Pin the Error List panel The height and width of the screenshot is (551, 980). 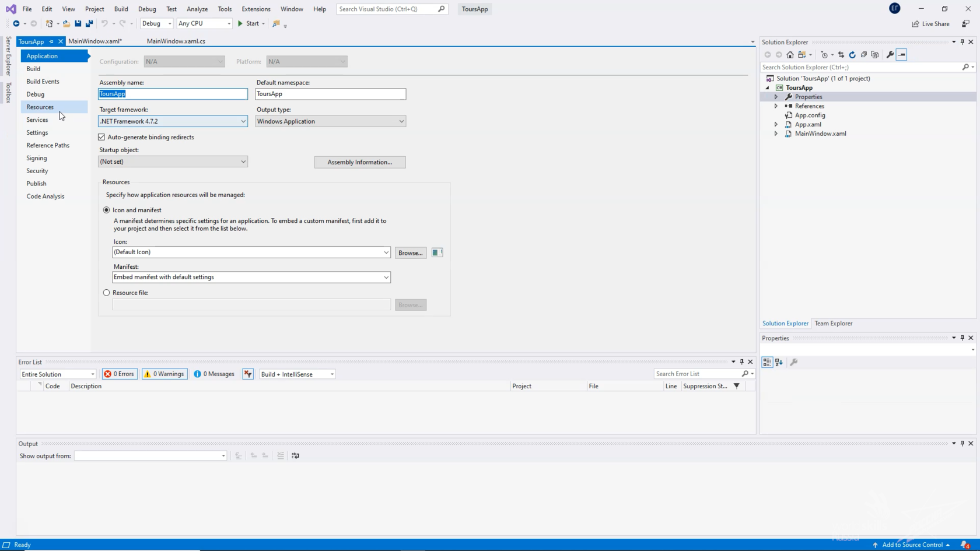coord(742,362)
